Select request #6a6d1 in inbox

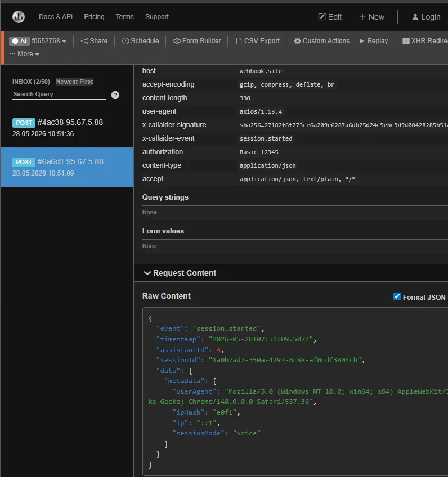click(x=68, y=167)
